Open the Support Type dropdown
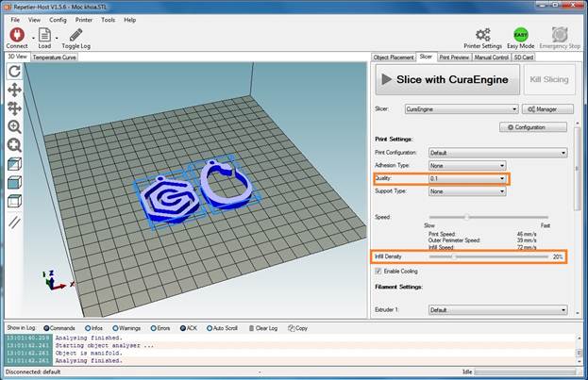 [x=467, y=191]
